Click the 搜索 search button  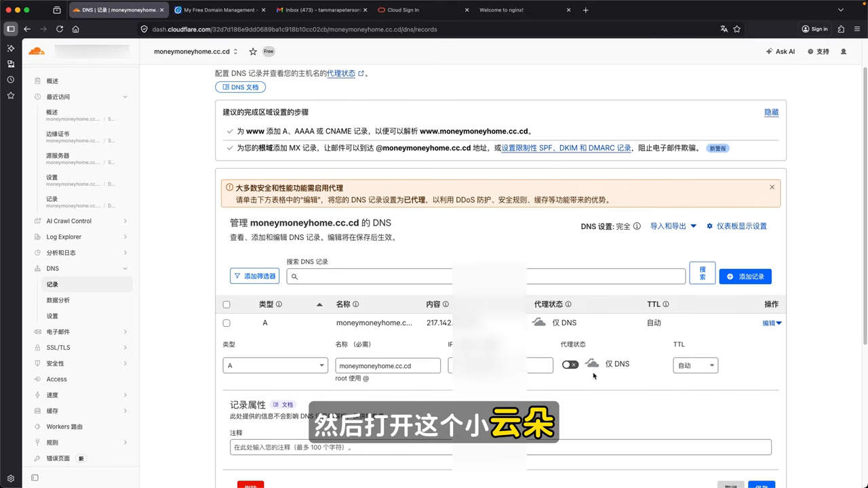[x=703, y=273]
